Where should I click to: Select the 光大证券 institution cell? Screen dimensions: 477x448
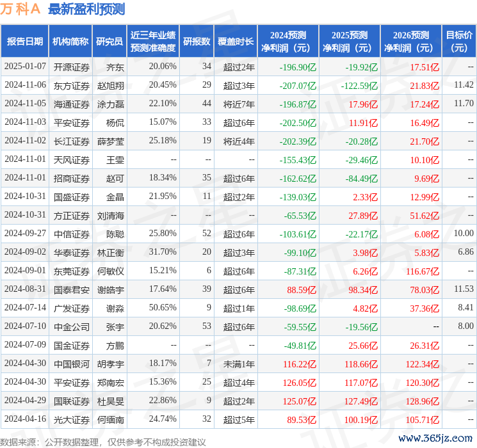[72, 420]
